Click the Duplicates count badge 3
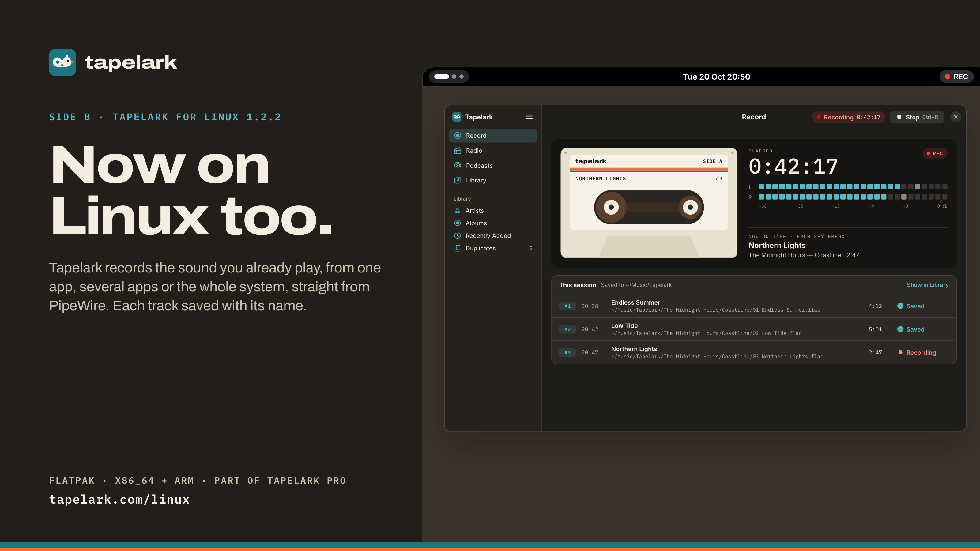 531,248
